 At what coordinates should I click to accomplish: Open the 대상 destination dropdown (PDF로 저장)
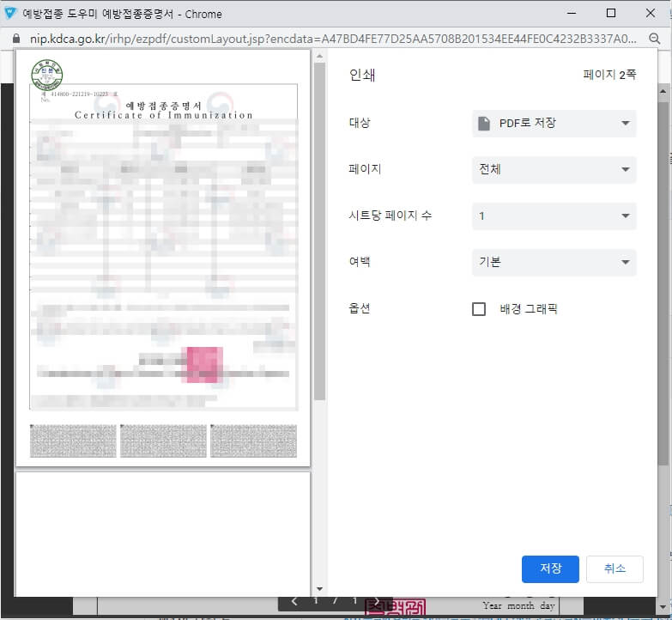click(x=554, y=124)
